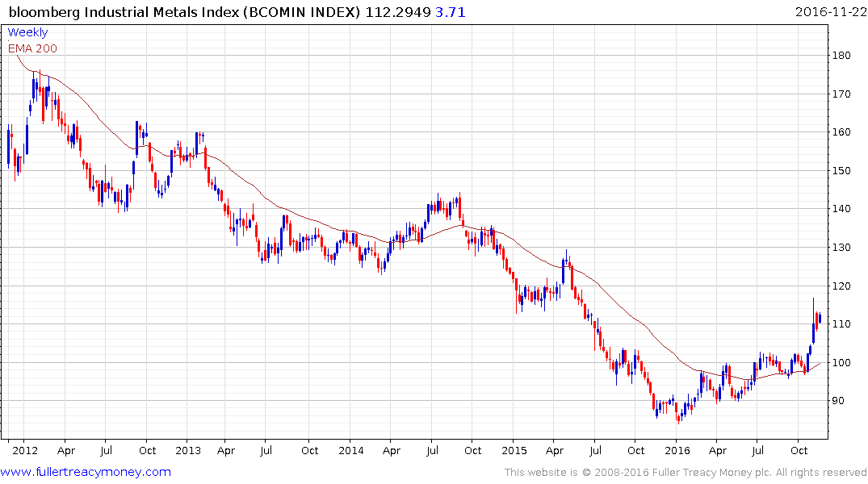Click the 170 price axis label
The width and height of the screenshot is (868, 484).
[841, 94]
